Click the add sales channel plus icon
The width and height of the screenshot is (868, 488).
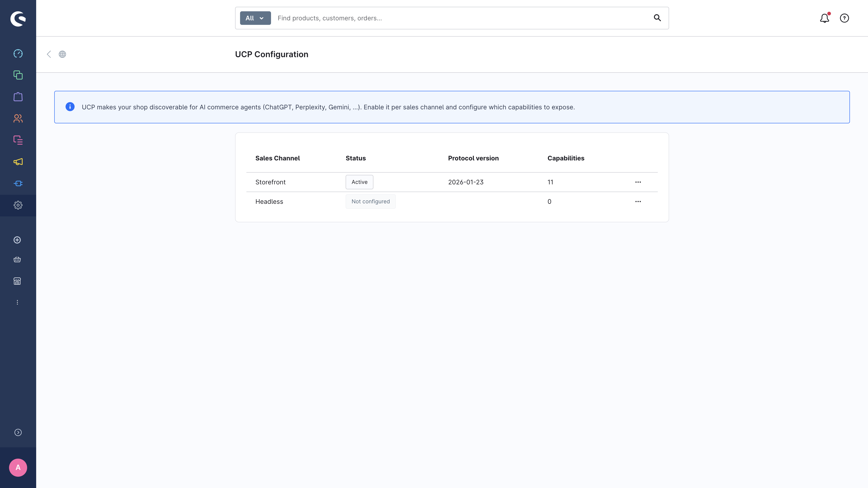[17, 240]
